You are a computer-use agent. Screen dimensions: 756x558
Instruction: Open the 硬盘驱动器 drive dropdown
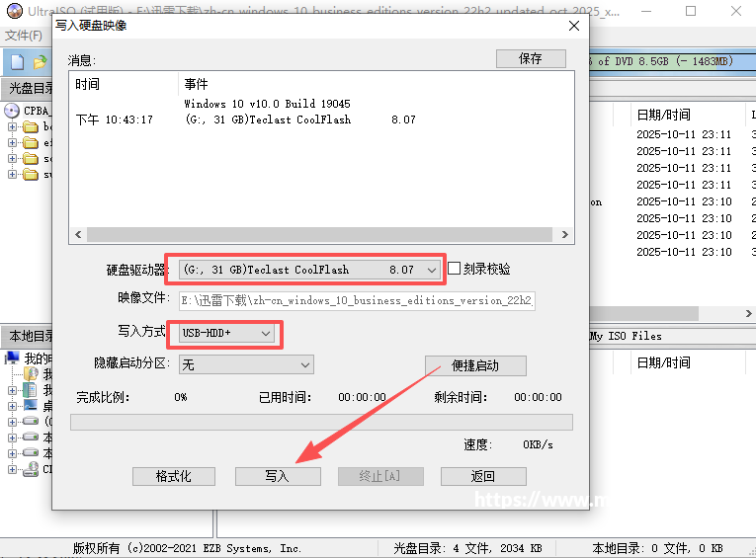432,270
